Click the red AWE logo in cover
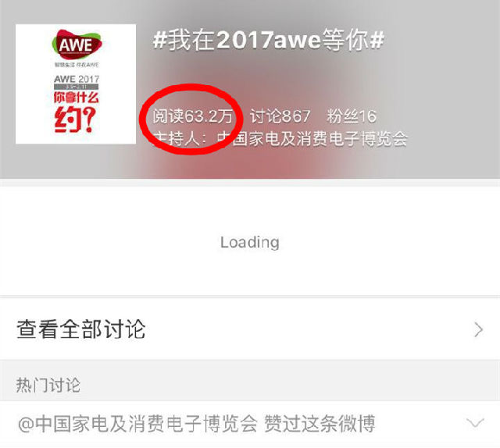Image resolution: width=500 pixels, height=448 pixels. tap(77, 44)
